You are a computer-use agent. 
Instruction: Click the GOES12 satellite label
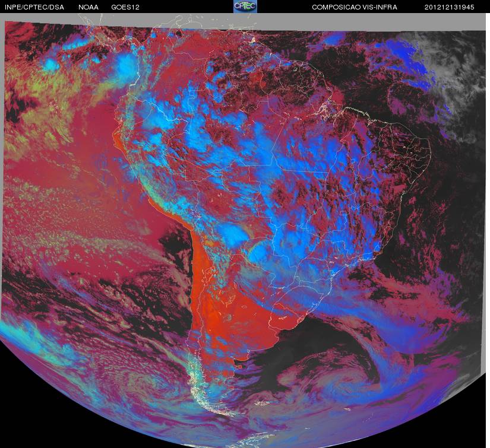coord(125,7)
